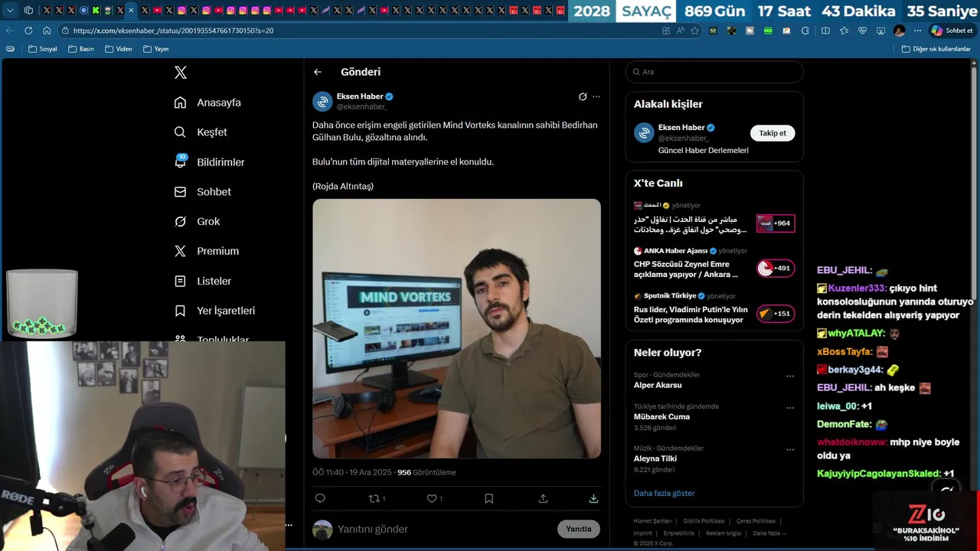Click the X logo in sidebar
980x551 pixels.
(180, 73)
